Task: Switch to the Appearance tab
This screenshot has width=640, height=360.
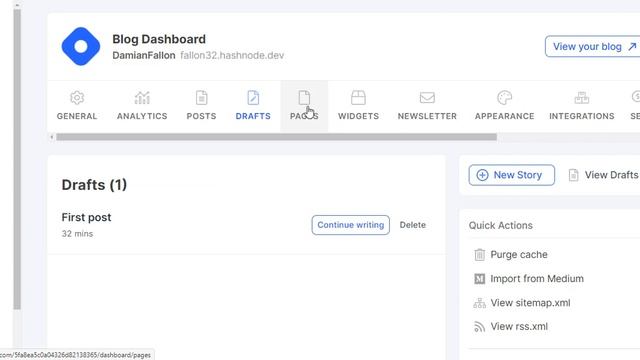Action: (x=504, y=106)
